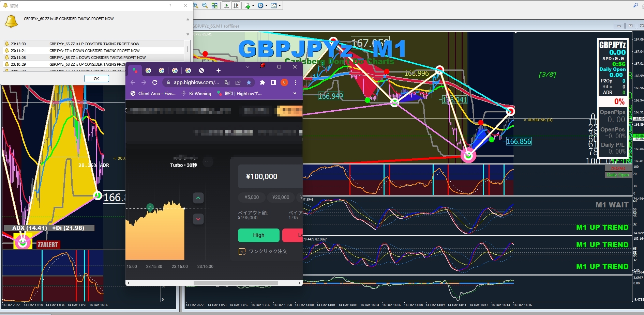Expand the periods dropdown arrow
Image resolution: width=644 pixels, height=315 pixels.
click(266, 5)
